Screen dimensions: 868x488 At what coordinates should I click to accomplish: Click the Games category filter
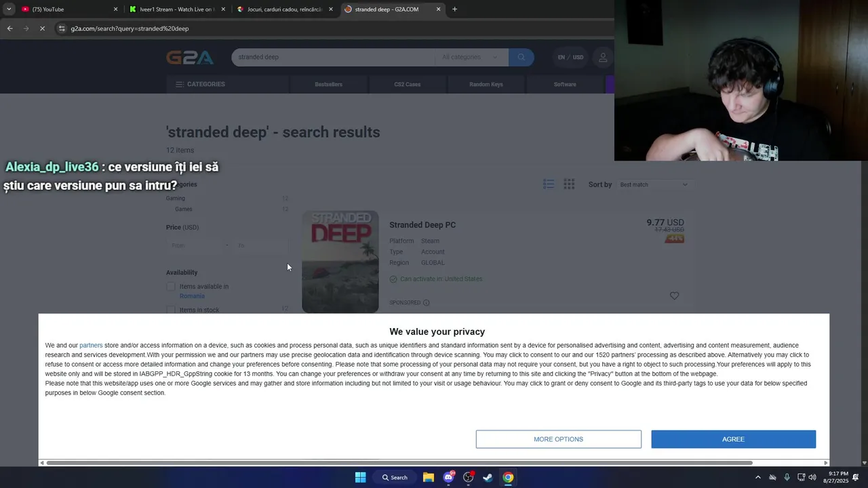pyautogui.click(x=183, y=209)
